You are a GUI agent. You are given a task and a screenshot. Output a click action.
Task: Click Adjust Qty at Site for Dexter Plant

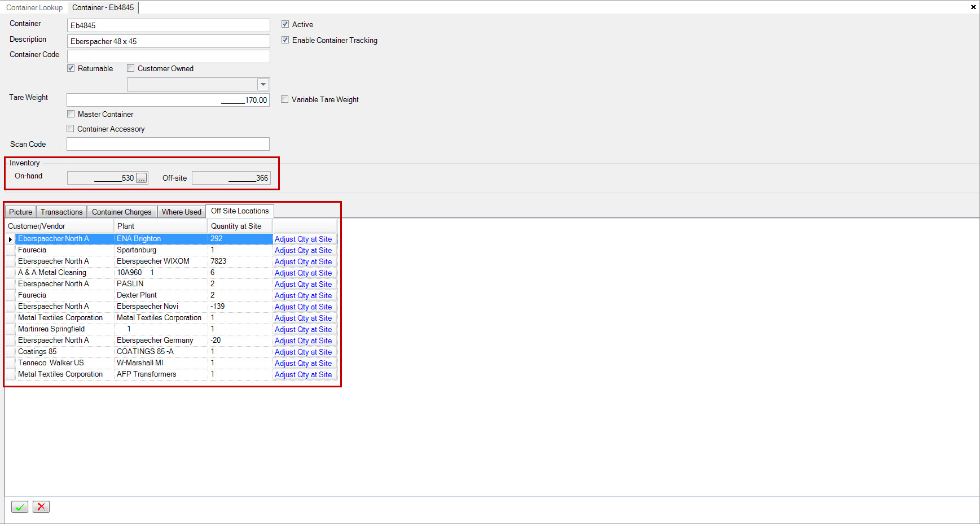[x=304, y=296]
